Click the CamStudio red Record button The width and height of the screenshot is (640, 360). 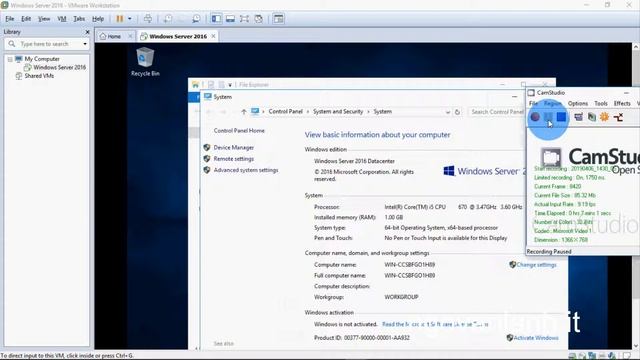point(535,117)
